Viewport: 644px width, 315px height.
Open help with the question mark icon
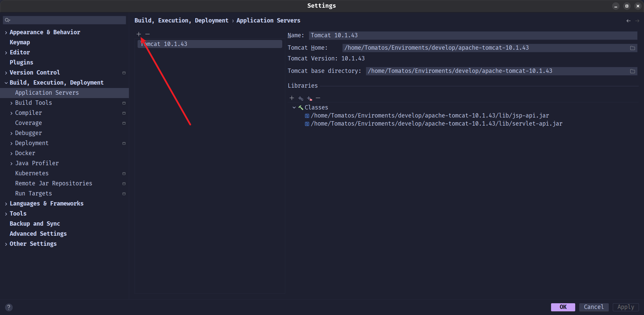pos(9,307)
